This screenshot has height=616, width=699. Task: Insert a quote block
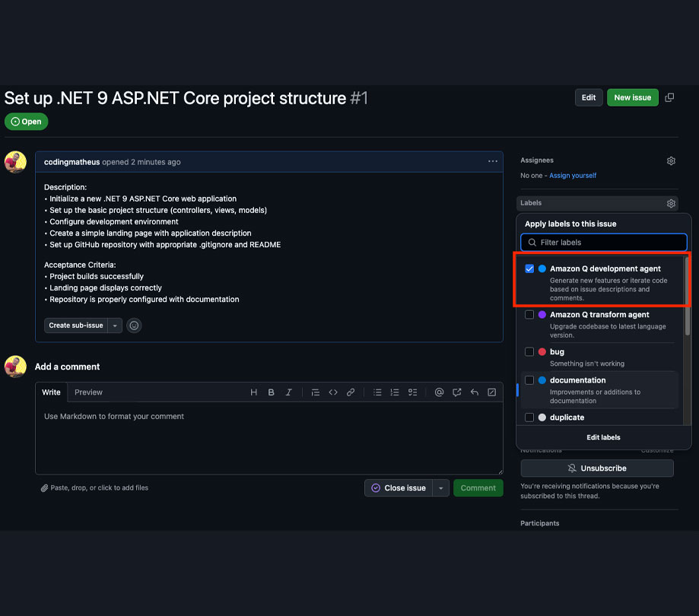(315, 392)
